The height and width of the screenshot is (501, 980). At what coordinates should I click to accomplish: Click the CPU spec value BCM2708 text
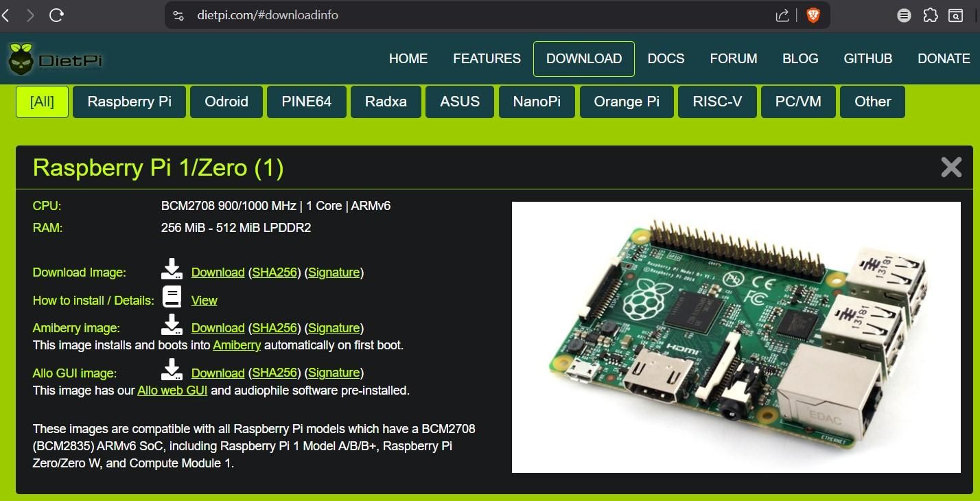pos(276,206)
